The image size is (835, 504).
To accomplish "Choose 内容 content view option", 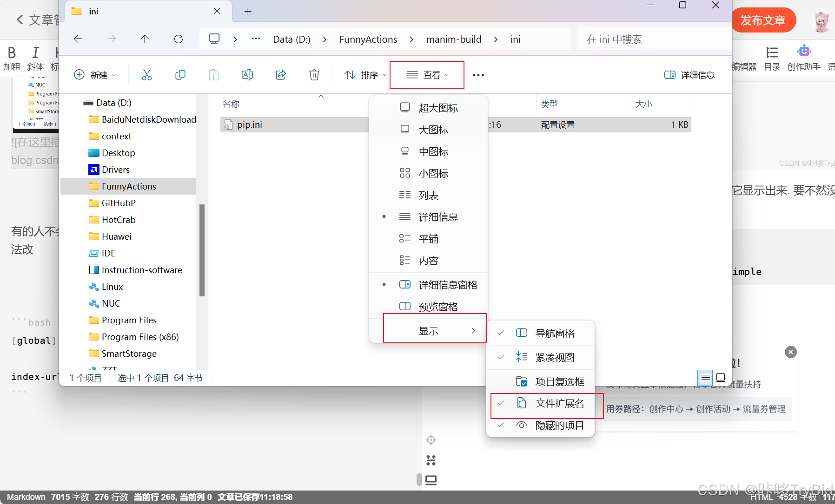I will pyautogui.click(x=428, y=261).
